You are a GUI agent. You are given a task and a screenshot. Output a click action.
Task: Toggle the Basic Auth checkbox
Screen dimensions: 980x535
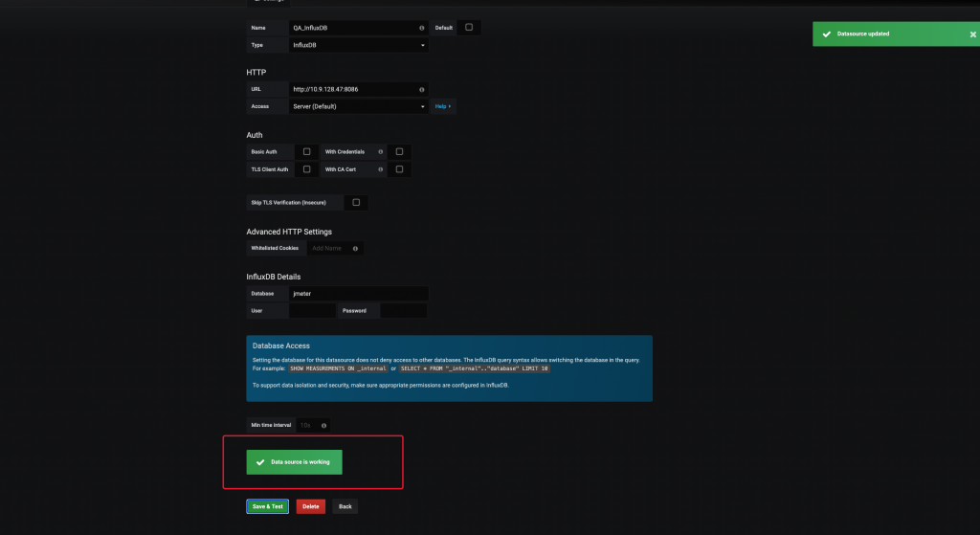point(306,151)
